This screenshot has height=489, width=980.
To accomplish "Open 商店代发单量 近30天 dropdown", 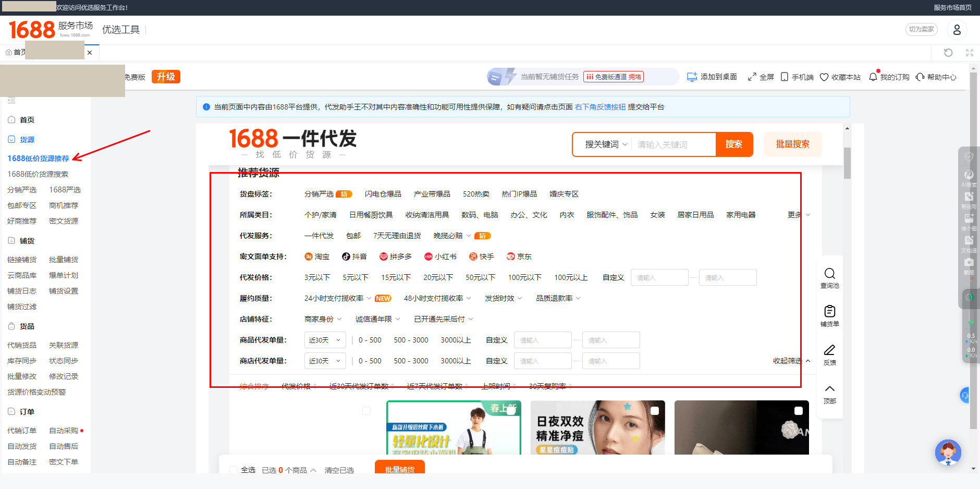I will click(325, 361).
